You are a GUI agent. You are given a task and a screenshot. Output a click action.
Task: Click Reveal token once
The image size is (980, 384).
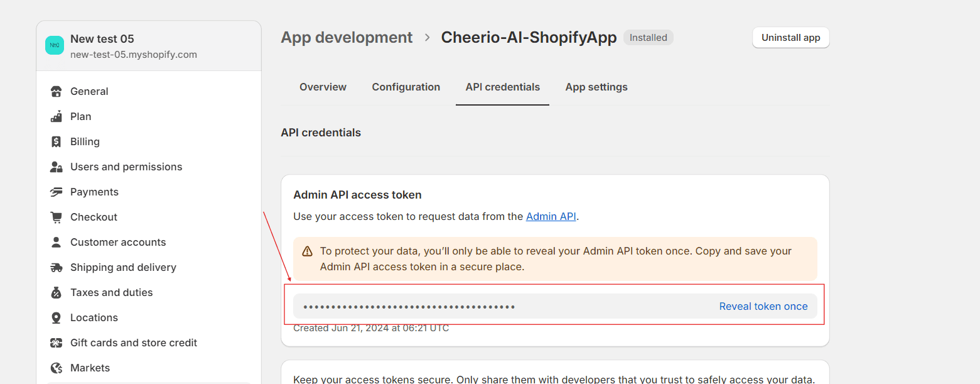tap(763, 307)
